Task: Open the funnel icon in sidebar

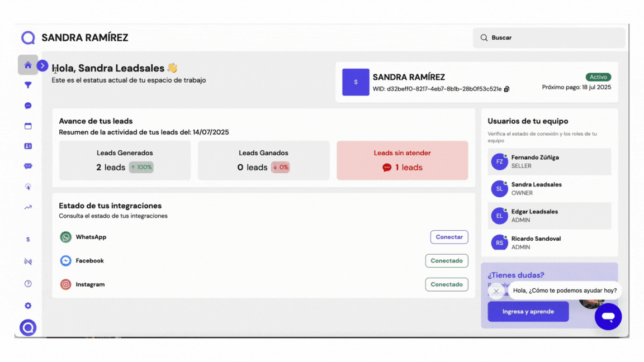Action: tap(28, 85)
